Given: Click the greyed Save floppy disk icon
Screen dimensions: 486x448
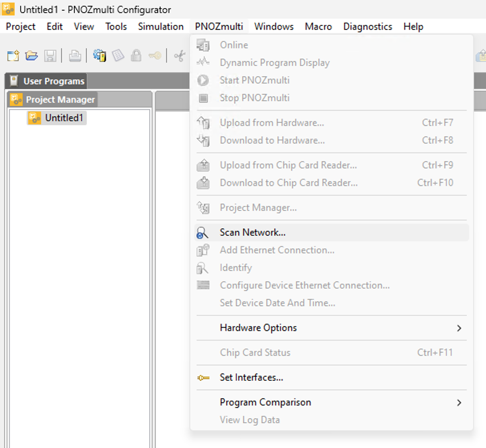Looking at the screenshot, I should coord(50,55).
